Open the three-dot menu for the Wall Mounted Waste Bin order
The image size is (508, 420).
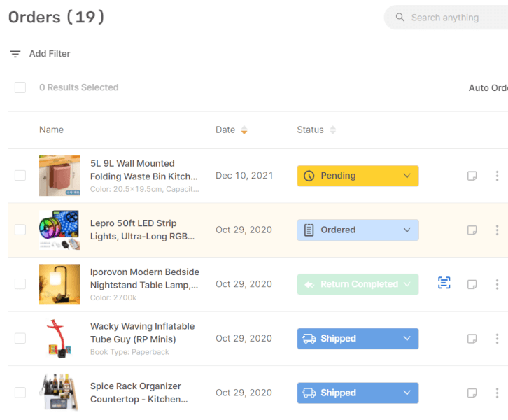(x=497, y=176)
